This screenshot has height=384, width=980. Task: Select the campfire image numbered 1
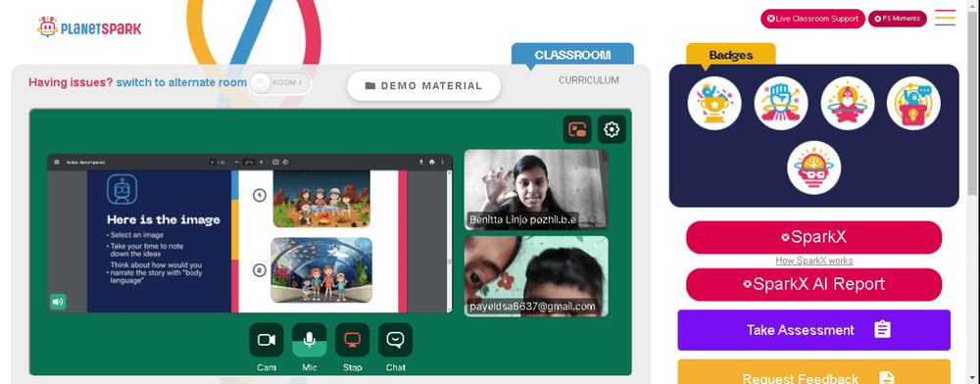(321, 199)
